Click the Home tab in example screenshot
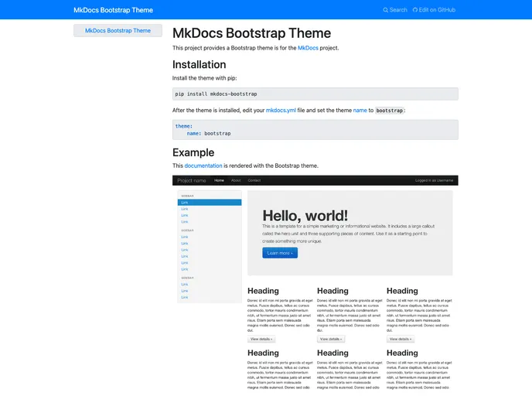This screenshot has width=532, height=396. [x=219, y=180]
